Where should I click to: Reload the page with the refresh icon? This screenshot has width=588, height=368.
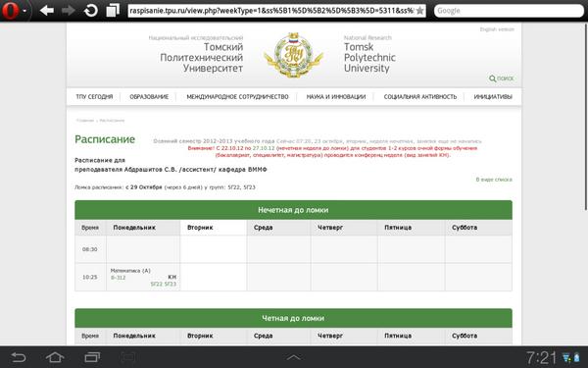(x=90, y=11)
